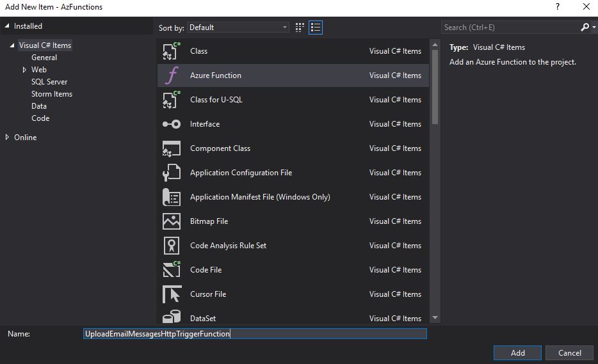Pick the Bitmap File picture icon
598x364 pixels.
pos(172,221)
